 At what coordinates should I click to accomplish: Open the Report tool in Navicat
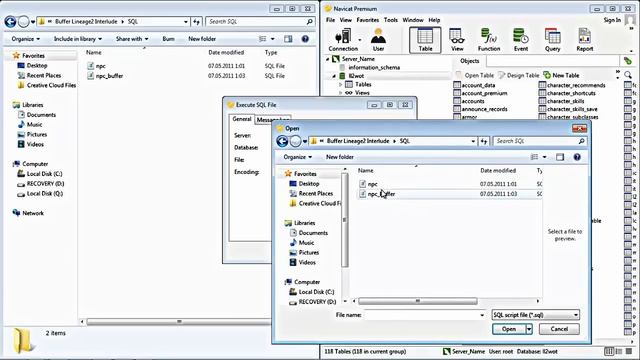(x=584, y=40)
